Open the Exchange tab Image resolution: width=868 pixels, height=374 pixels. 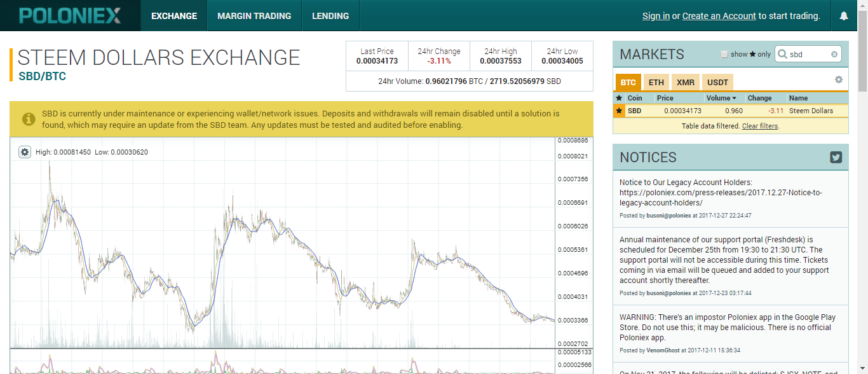174,16
